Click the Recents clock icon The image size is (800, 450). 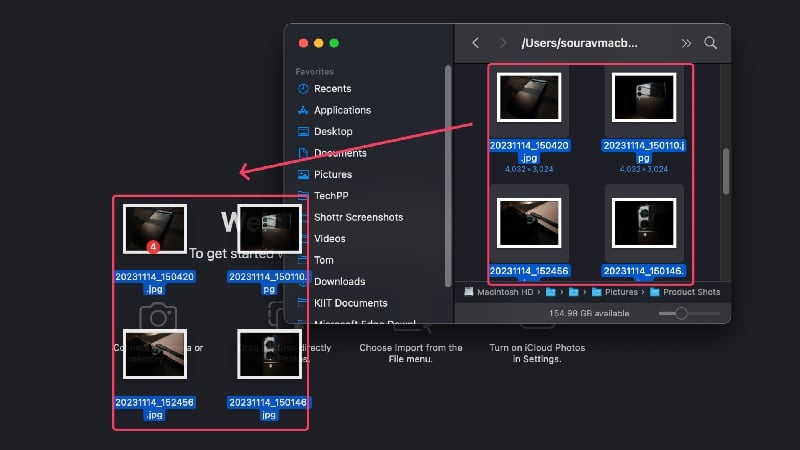(303, 89)
